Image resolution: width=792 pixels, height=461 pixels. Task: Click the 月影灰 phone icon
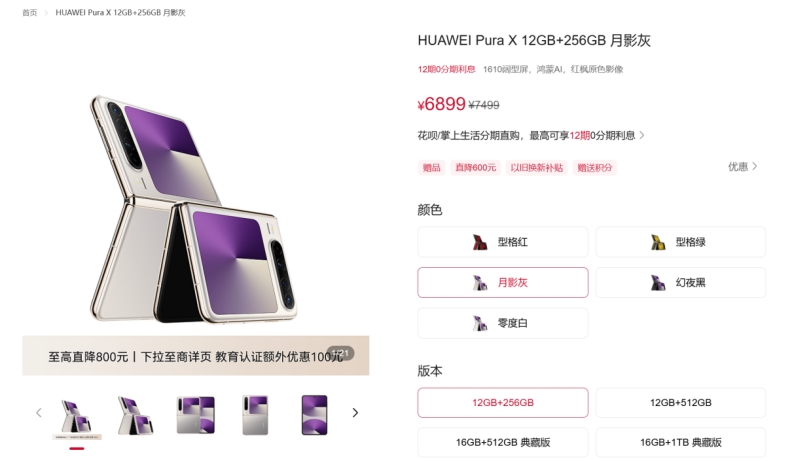pyautogui.click(x=479, y=283)
